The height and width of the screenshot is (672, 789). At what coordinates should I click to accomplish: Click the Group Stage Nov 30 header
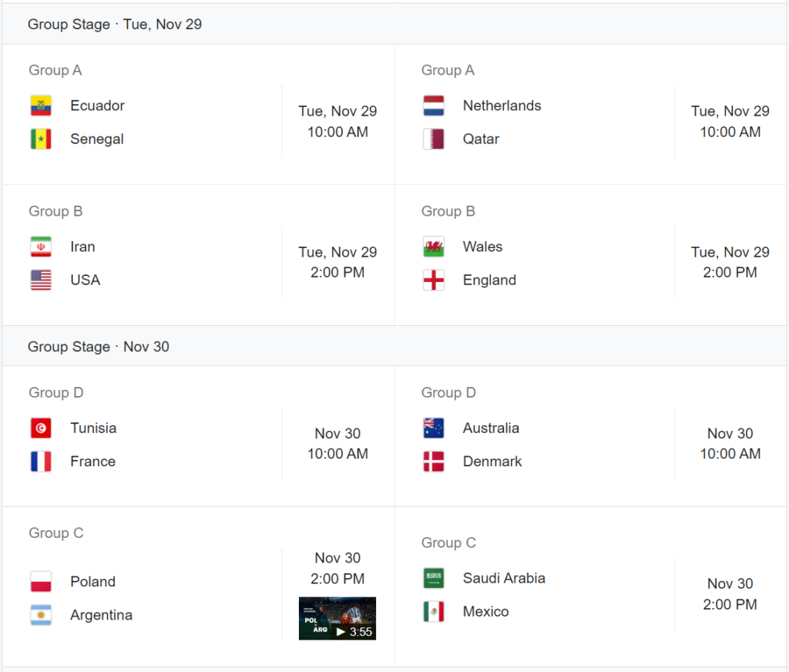tap(99, 347)
